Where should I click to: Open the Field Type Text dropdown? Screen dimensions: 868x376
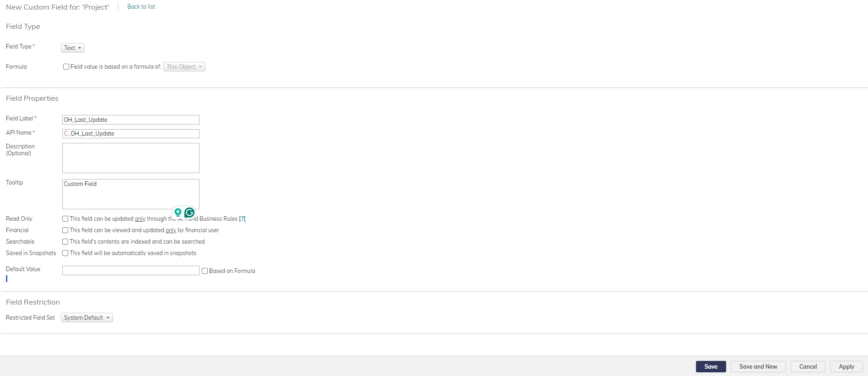pyautogui.click(x=73, y=48)
